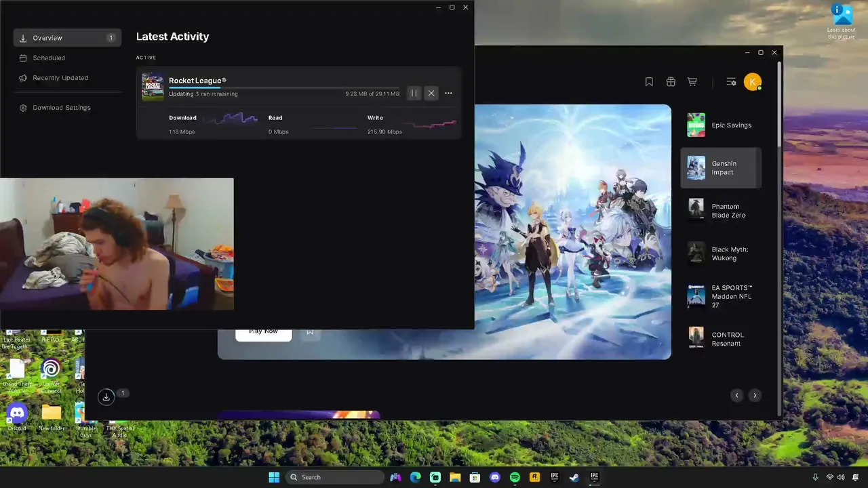Image resolution: width=868 pixels, height=488 pixels.
Task: Open Discord from the taskbar
Action: click(x=495, y=477)
